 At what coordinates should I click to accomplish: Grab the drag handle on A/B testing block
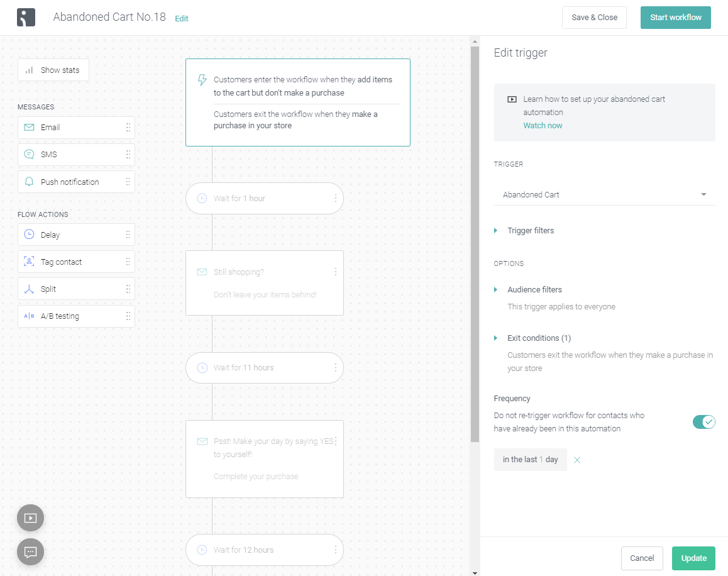point(128,316)
